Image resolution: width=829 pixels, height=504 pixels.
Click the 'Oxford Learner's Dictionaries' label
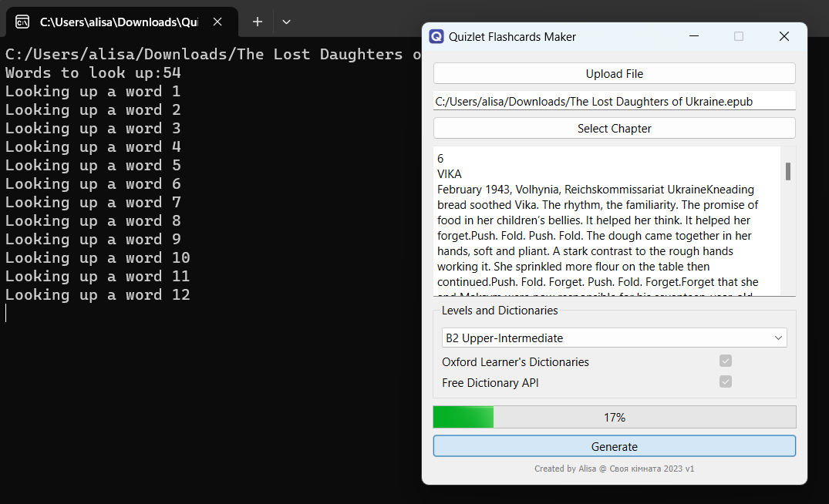click(x=515, y=362)
